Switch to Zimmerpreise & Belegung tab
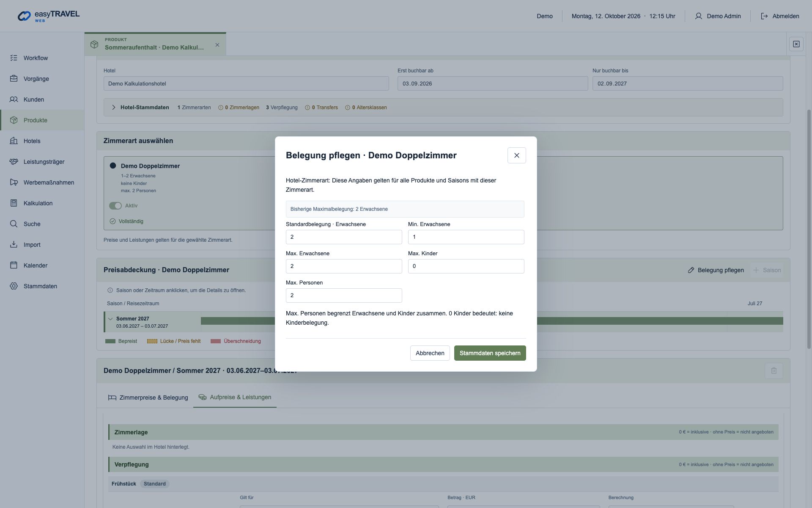 point(148,398)
